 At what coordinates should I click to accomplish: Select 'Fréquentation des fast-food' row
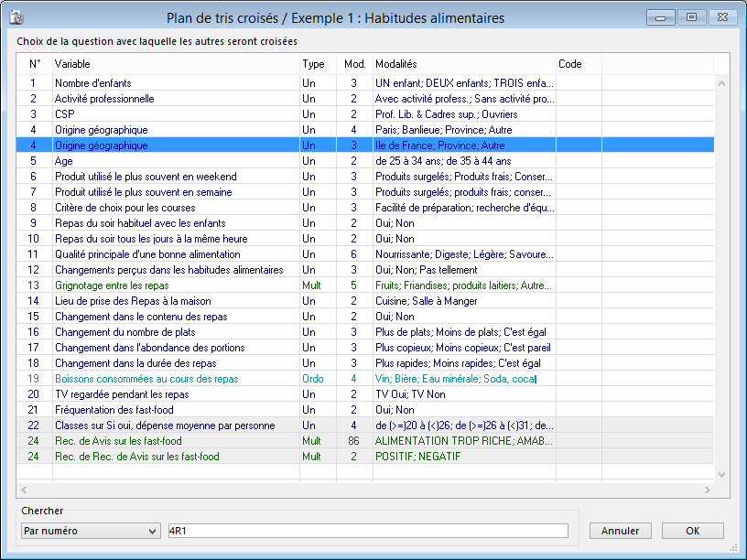point(365,410)
